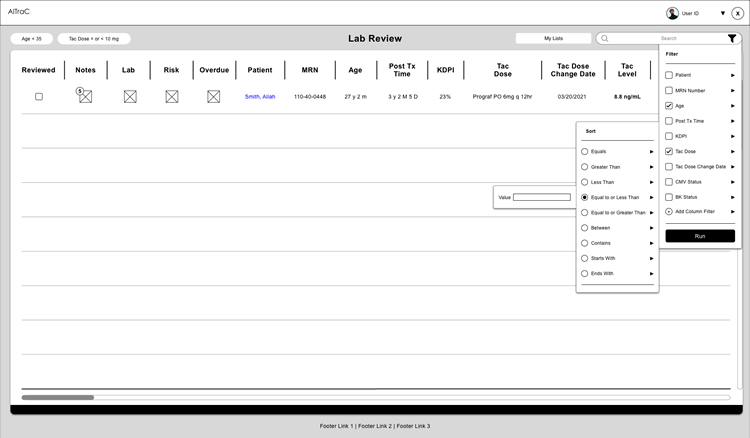This screenshot has height=438, width=750.
Task: Select the Contains radio button
Action: 585,243
